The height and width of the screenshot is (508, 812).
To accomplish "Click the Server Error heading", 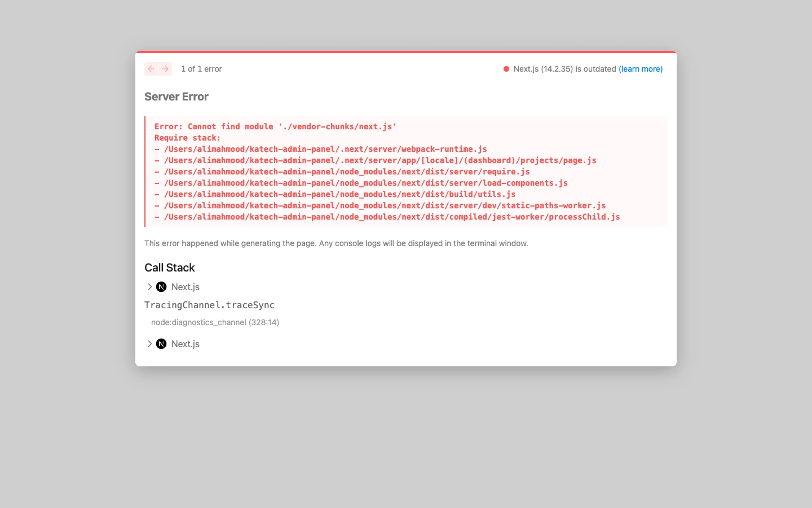I will point(176,97).
